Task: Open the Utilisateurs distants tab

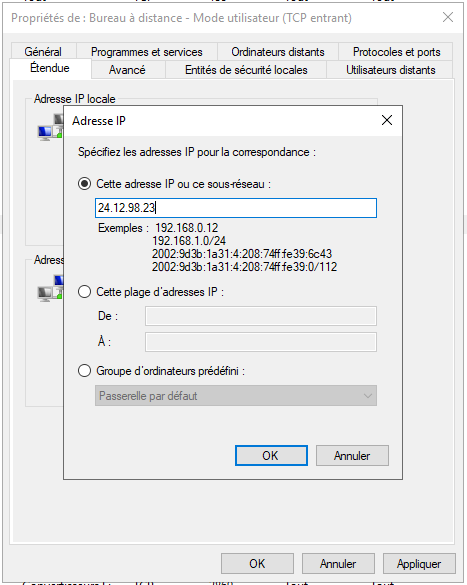Action: 391,70
